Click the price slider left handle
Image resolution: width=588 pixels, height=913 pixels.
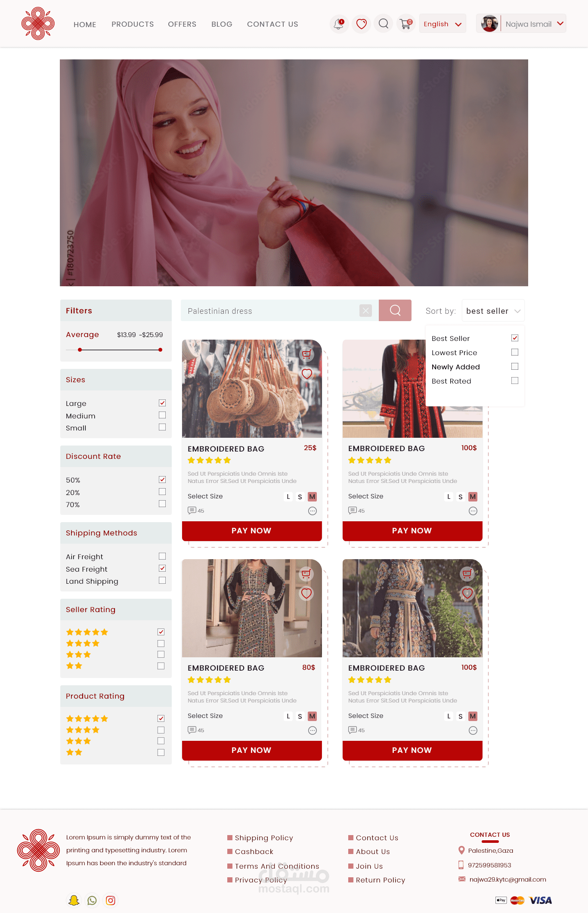[80, 350]
